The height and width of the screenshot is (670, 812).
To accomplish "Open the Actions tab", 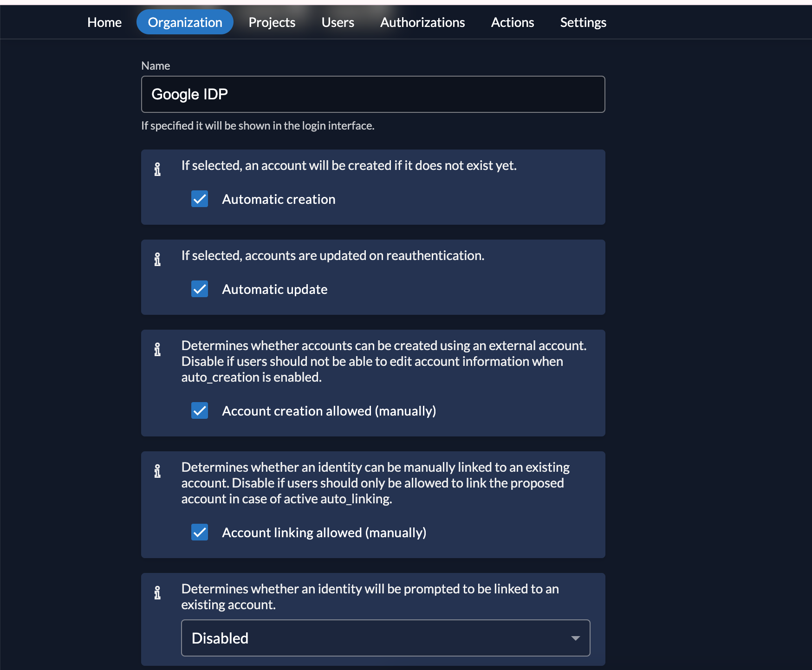I will click(513, 22).
